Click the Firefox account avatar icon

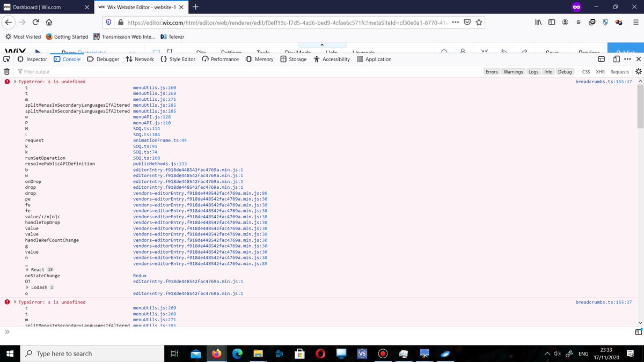pos(565,23)
